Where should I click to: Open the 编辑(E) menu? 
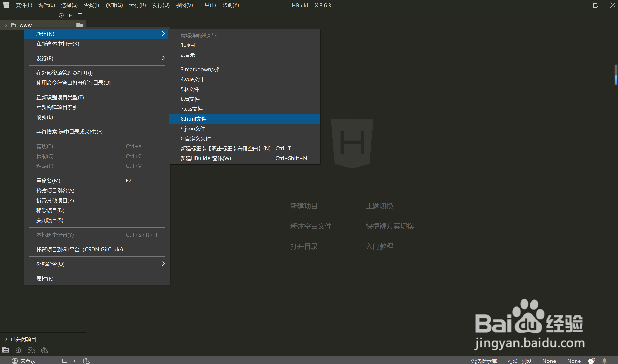pos(47,5)
